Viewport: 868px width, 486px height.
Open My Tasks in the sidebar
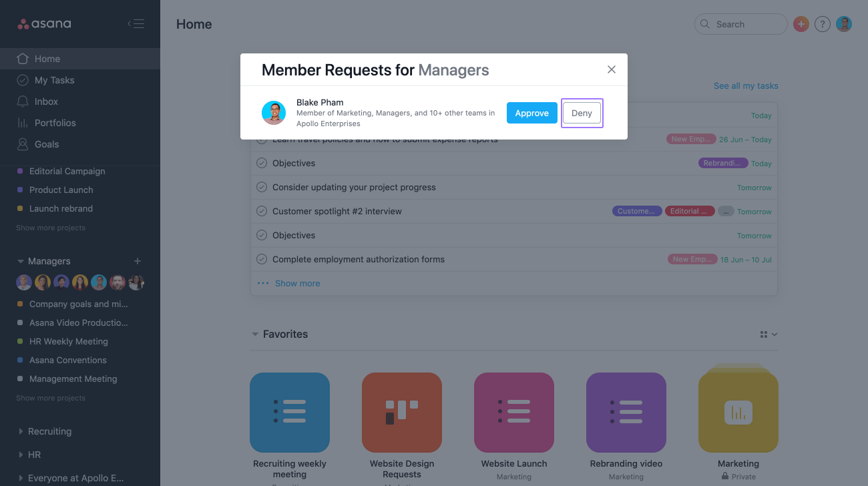[x=80, y=80]
